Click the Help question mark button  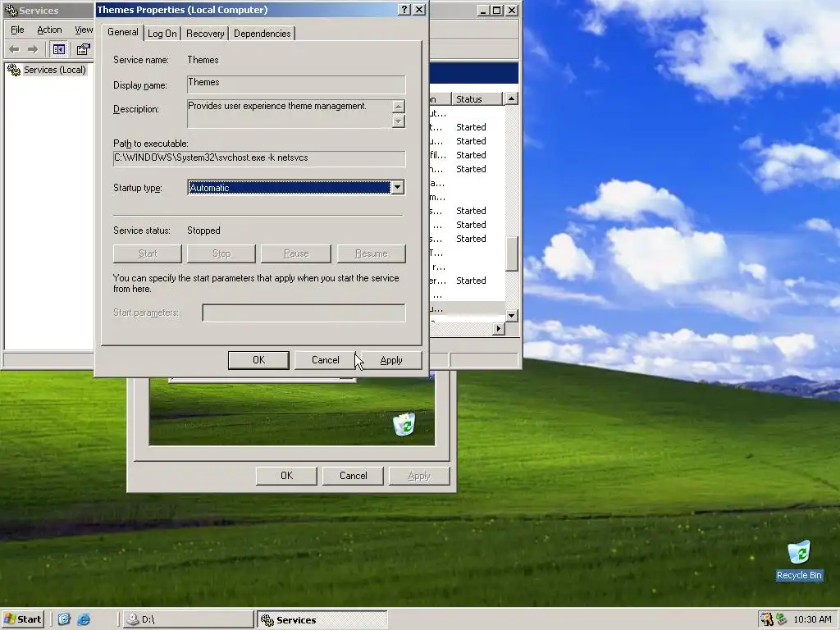coord(405,10)
